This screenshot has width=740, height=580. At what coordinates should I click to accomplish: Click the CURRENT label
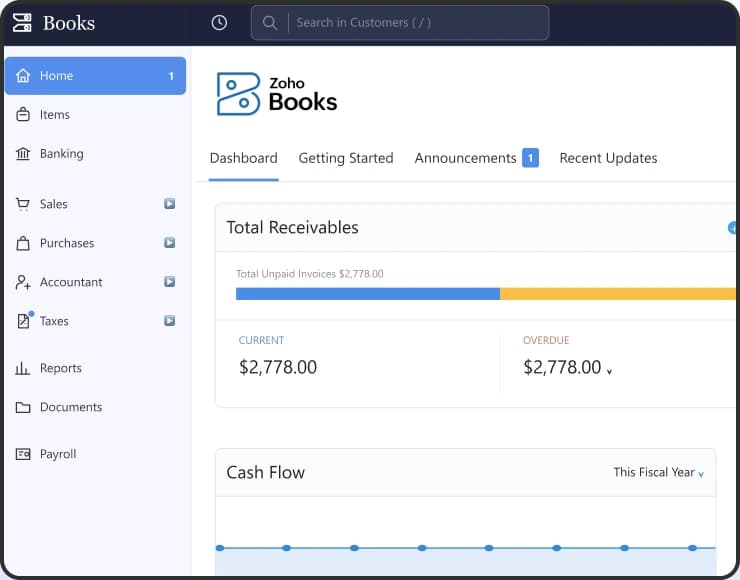pos(261,340)
